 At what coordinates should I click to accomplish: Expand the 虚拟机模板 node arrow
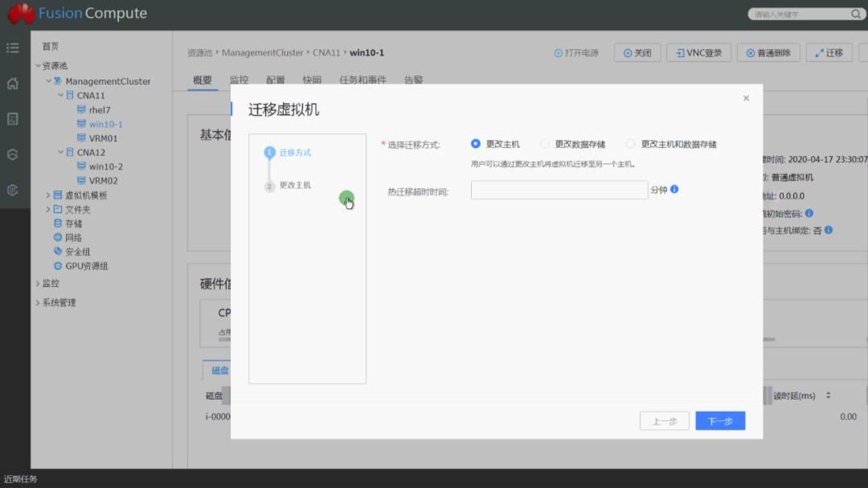click(48, 195)
